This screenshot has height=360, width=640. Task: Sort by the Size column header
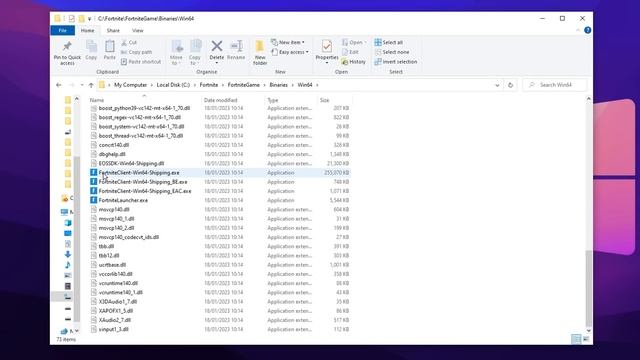[324, 100]
